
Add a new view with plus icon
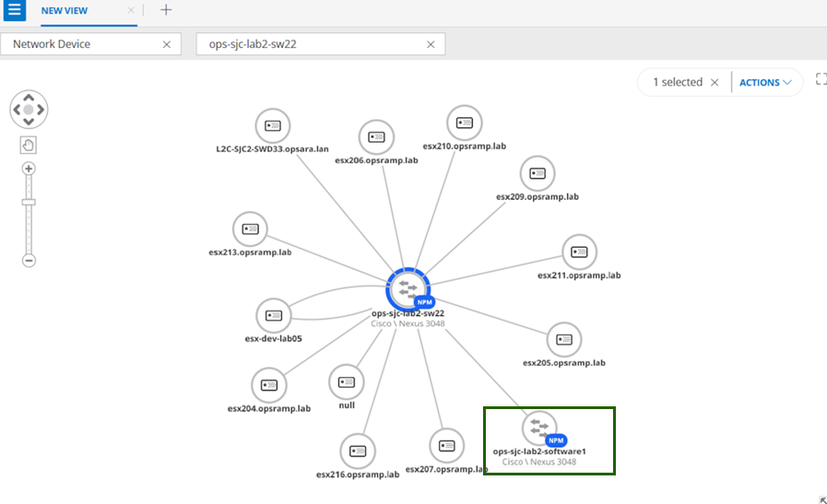pyautogui.click(x=166, y=10)
